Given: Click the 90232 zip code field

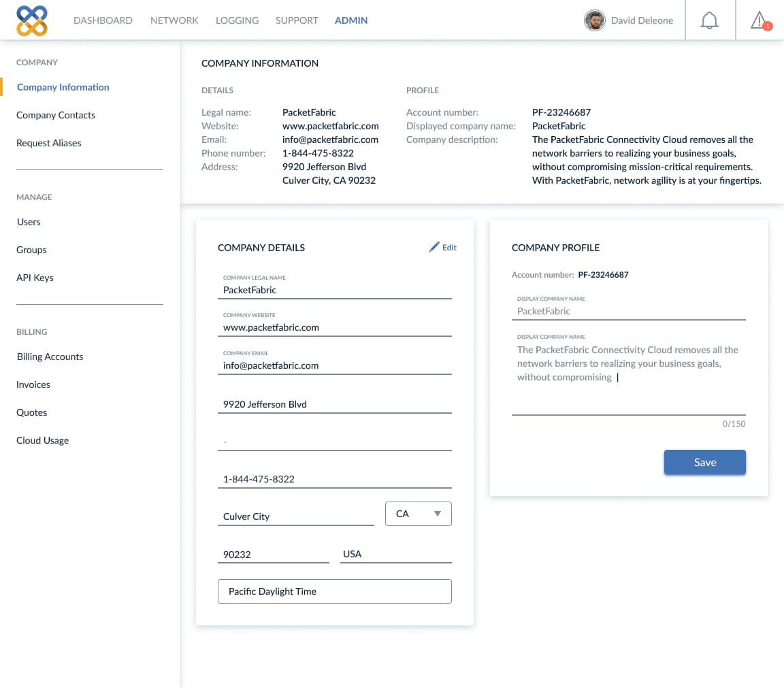Looking at the screenshot, I should click(x=273, y=555).
